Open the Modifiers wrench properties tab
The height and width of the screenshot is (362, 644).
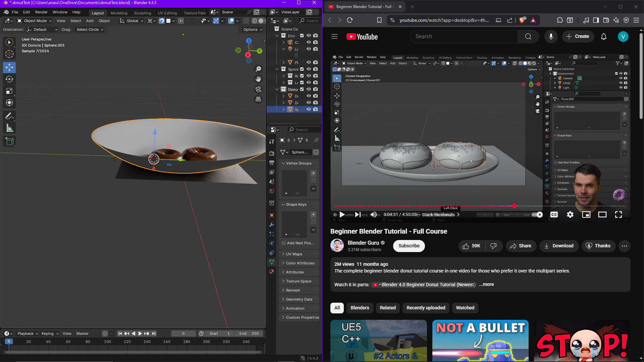click(x=272, y=225)
